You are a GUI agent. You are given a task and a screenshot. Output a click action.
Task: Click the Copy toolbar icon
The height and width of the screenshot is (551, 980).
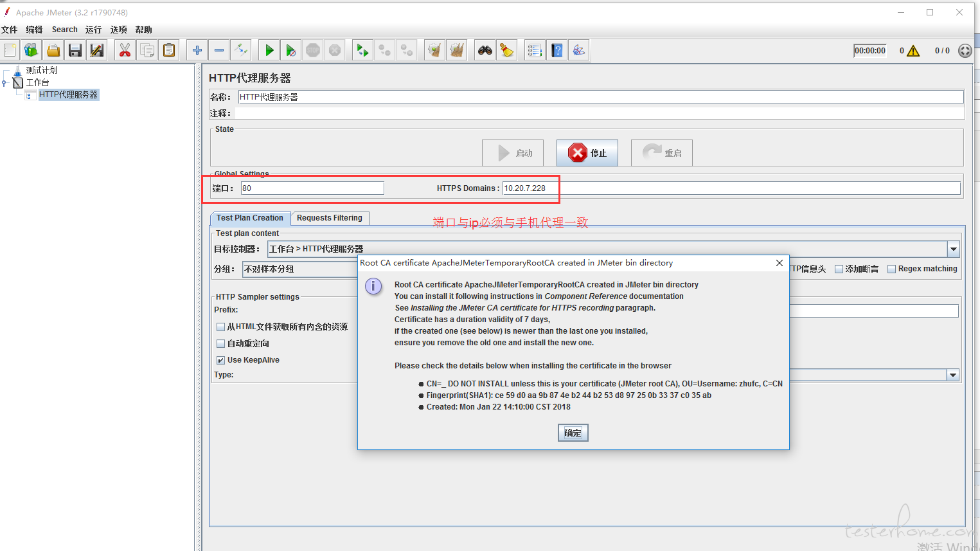coord(147,50)
